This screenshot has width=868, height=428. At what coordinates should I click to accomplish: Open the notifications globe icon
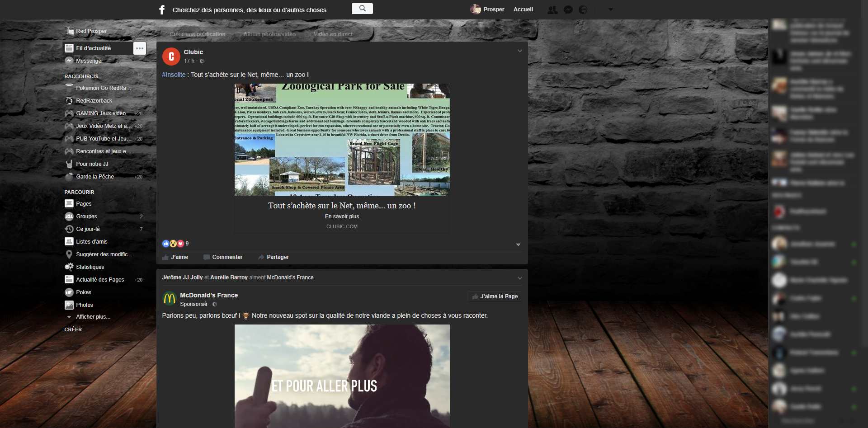583,9
